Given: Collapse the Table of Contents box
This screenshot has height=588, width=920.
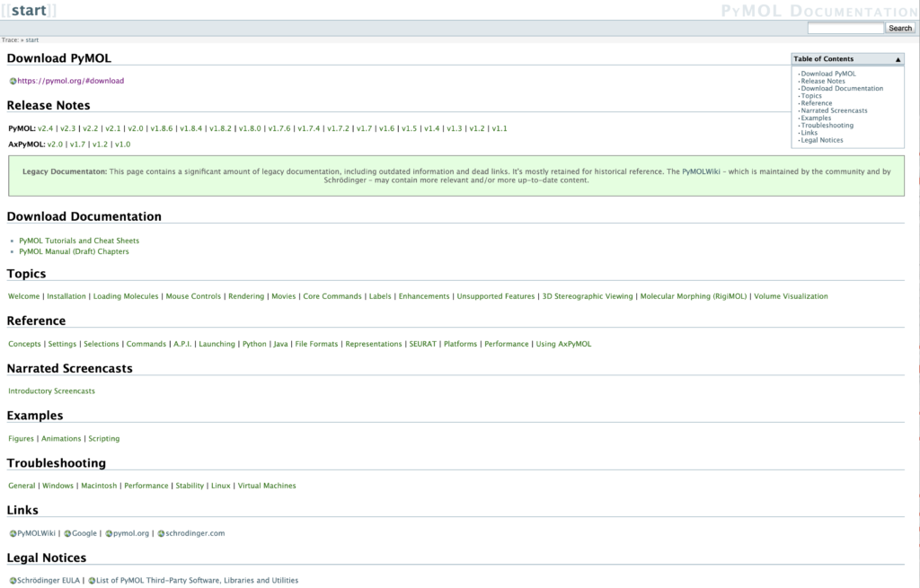Looking at the screenshot, I should 898,59.
